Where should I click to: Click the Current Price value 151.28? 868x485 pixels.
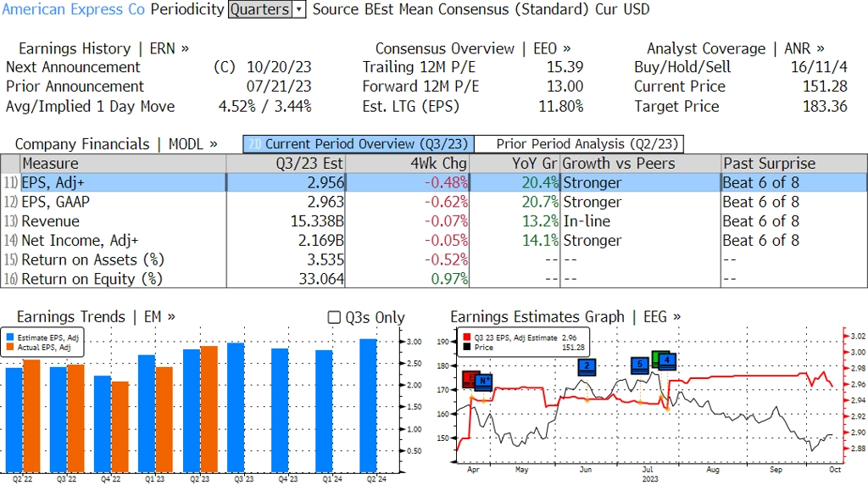click(825, 86)
